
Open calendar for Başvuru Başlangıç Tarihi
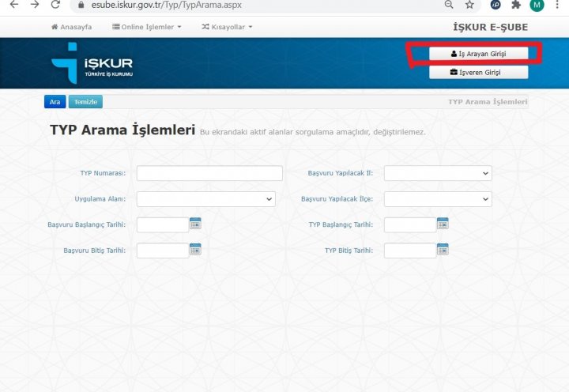[195, 224]
